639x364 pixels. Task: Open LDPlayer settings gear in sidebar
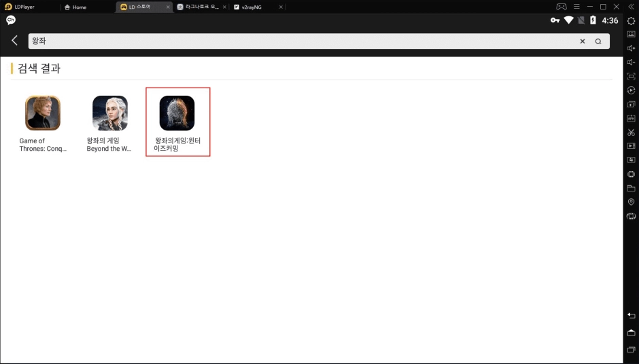(x=631, y=21)
